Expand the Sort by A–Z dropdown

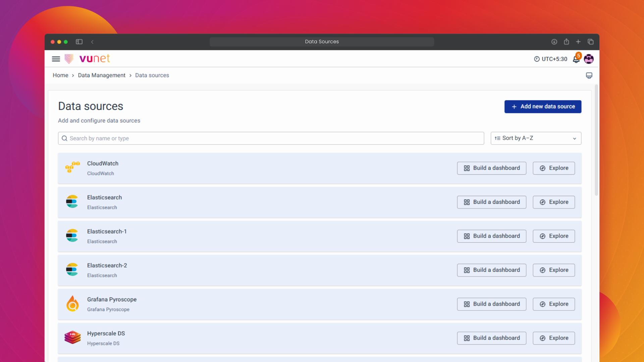pyautogui.click(x=536, y=138)
